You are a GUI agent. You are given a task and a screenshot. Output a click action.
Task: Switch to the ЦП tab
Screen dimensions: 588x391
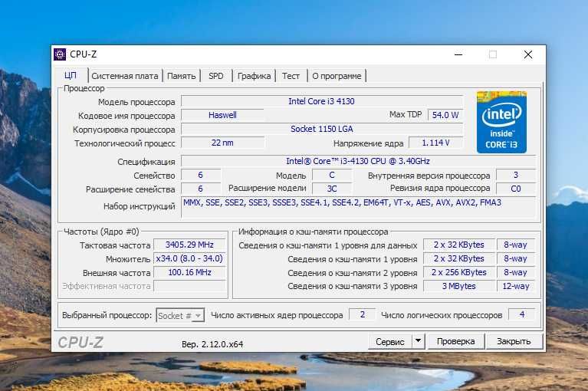coord(71,75)
